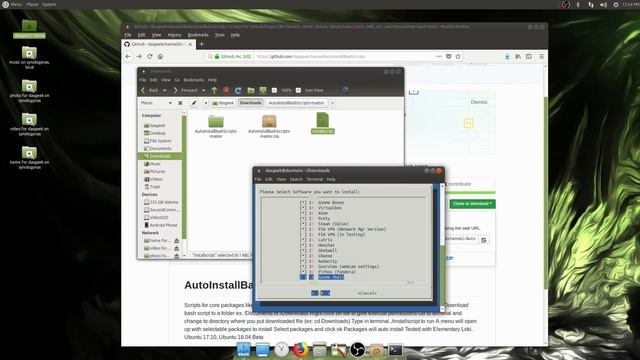Open the clock app in the dock
640x360 pixels.
281,350
